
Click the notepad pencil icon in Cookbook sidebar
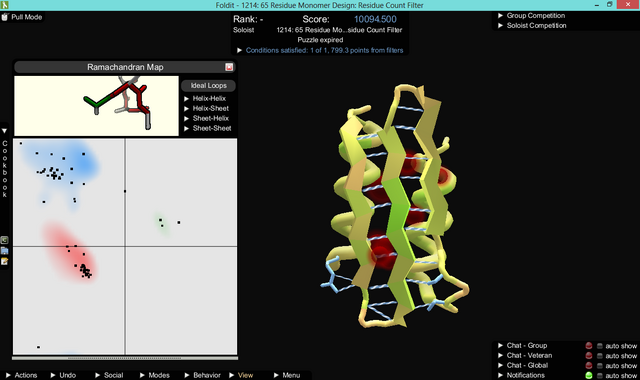tap(4, 261)
